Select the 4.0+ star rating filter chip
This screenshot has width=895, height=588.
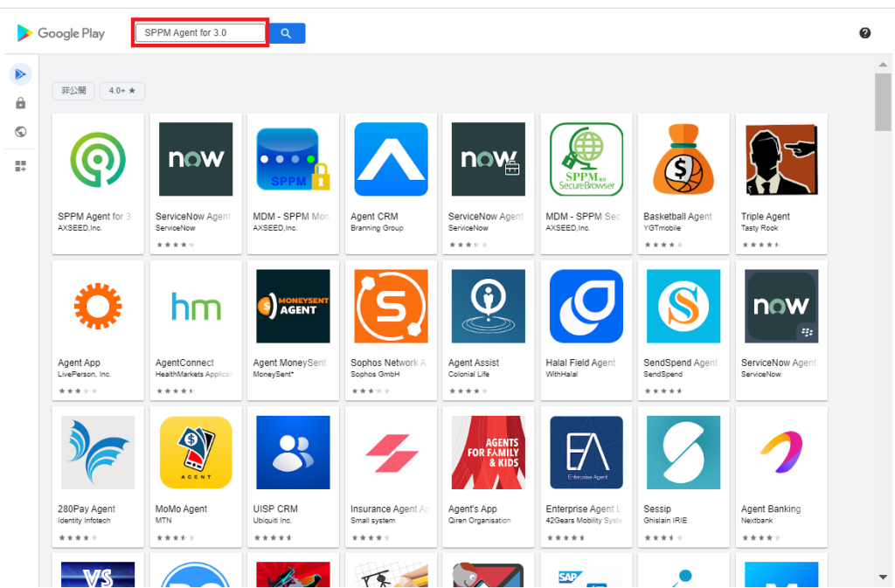click(x=122, y=91)
